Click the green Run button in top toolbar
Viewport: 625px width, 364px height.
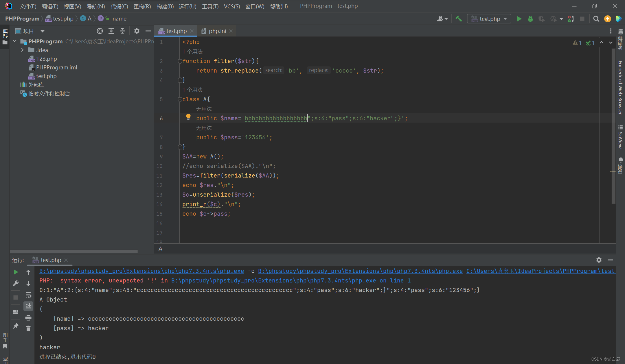519,19
